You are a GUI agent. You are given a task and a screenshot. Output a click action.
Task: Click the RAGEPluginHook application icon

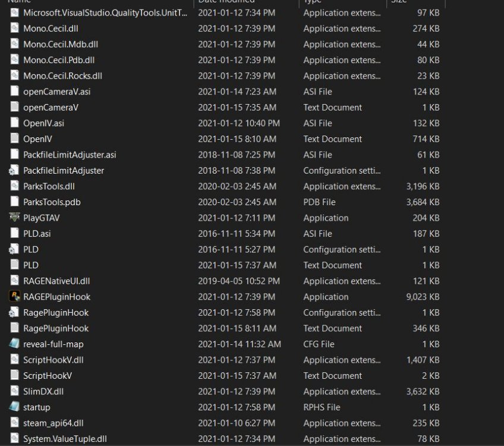coord(14,296)
